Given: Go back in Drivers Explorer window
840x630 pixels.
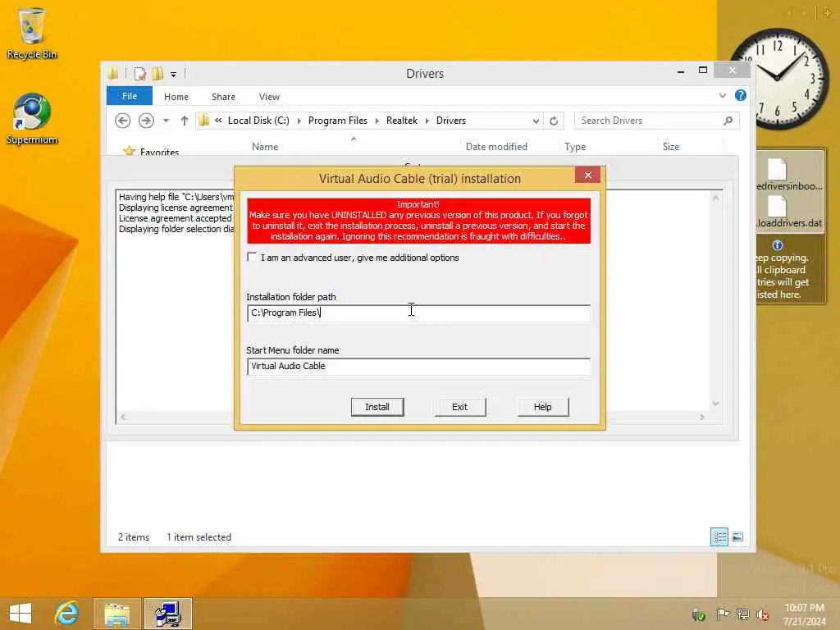Looking at the screenshot, I should point(123,121).
